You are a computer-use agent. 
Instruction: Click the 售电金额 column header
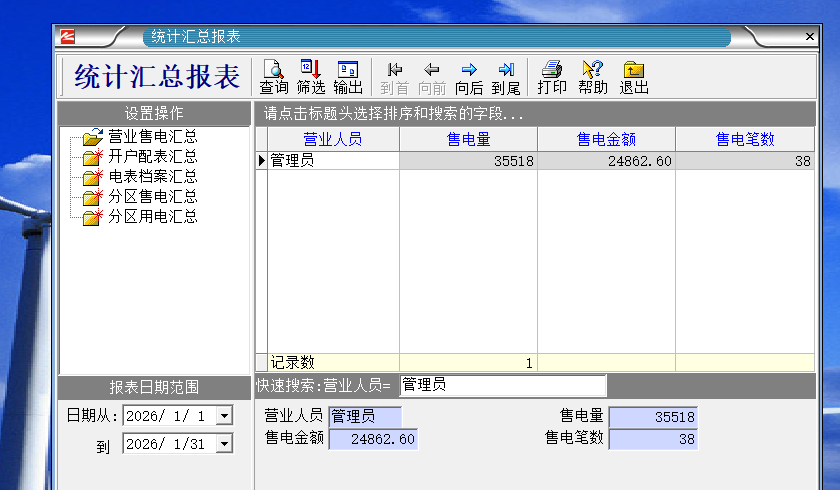[x=606, y=140]
